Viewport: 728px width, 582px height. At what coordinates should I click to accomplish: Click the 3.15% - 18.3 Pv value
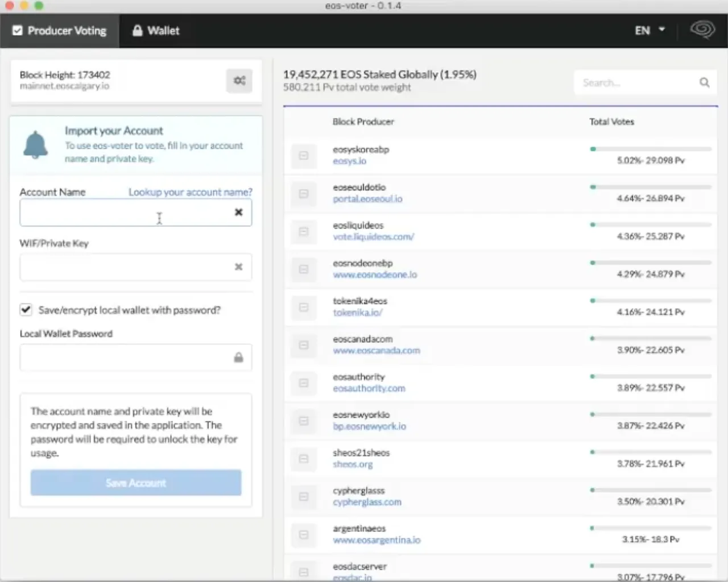coord(651,539)
